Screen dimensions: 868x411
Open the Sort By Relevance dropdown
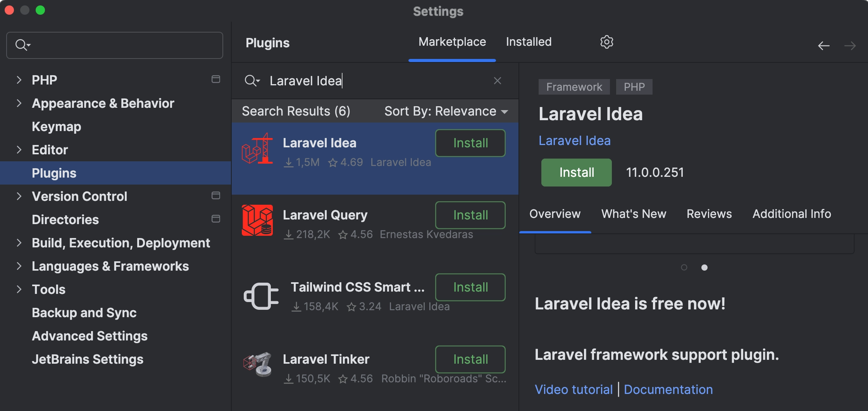click(x=446, y=111)
